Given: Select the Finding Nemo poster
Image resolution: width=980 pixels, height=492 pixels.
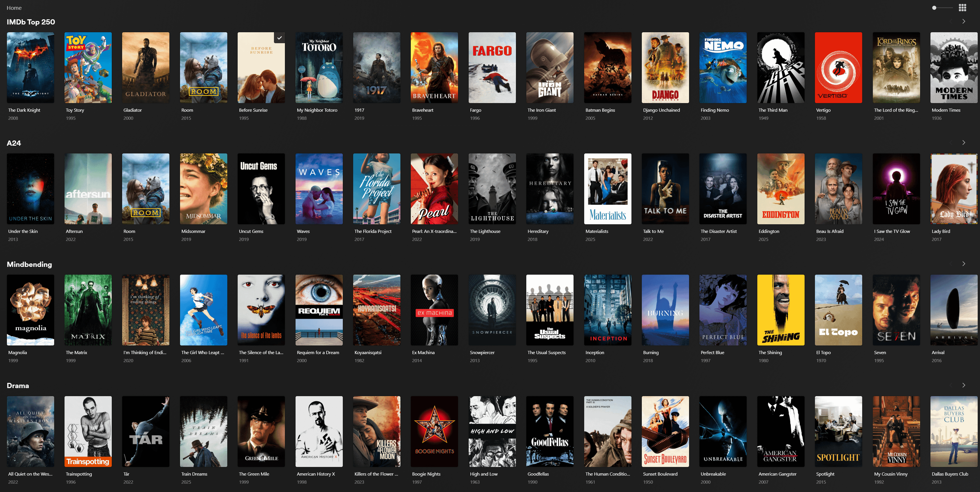Looking at the screenshot, I should tap(723, 68).
